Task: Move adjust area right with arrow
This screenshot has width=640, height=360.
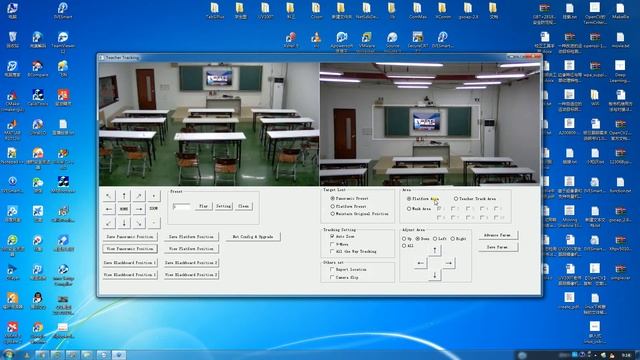Action: tap(449, 263)
